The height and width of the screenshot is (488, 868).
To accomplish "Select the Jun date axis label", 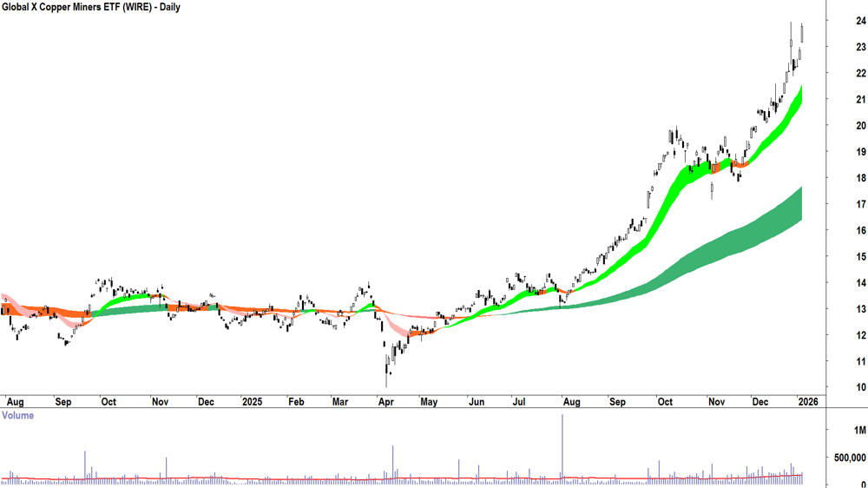I will (476, 402).
